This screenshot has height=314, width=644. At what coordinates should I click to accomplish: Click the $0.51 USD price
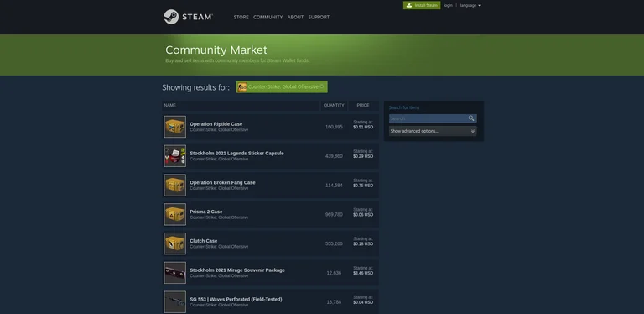(x=363, y=128)
